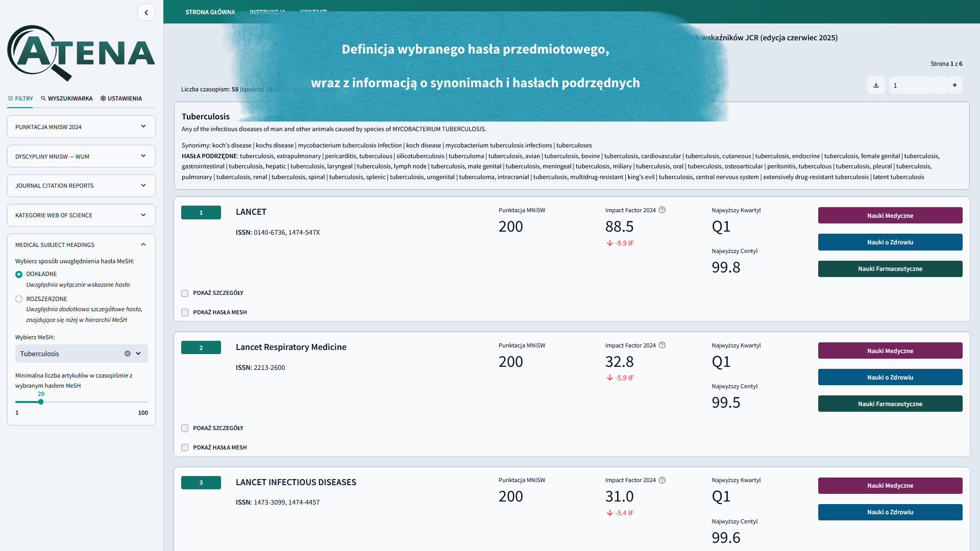
Task: Open STRONA GŁÓWNA in top navigation
Action: [210, 12]
